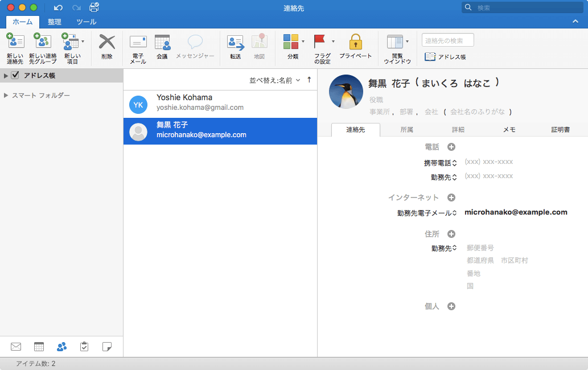Click the 郵便番号 postal code field

(x=480, y=248)
